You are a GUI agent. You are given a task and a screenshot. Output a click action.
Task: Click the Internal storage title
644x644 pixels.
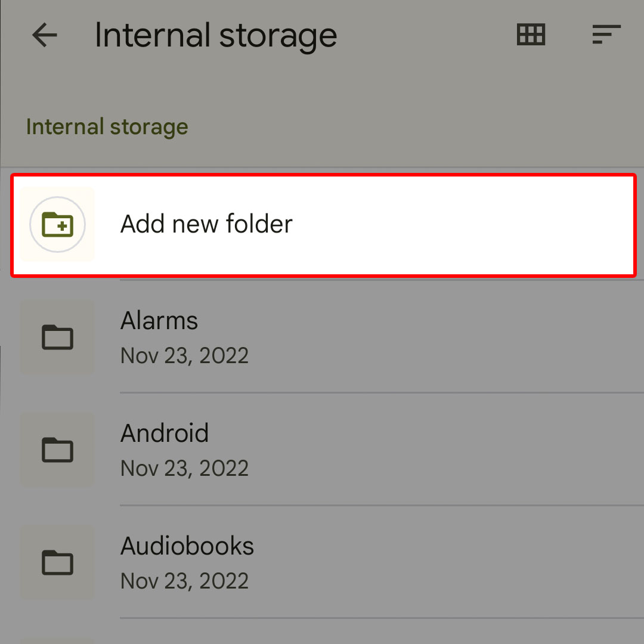pos(215,35)
